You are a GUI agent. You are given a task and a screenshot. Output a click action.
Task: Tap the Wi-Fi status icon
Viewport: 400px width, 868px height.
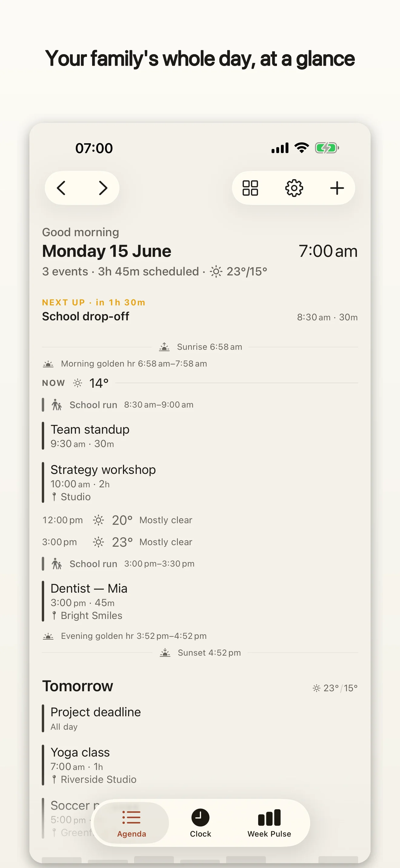tap(302, 148)
